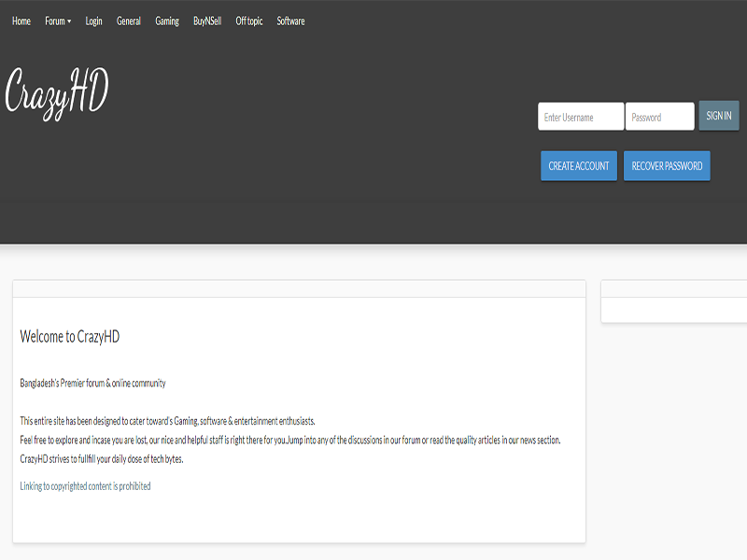This screenshot has height=560, width=747.
Task: Open the General forum section
Action: pyautogui.click(x=129, y=21)
